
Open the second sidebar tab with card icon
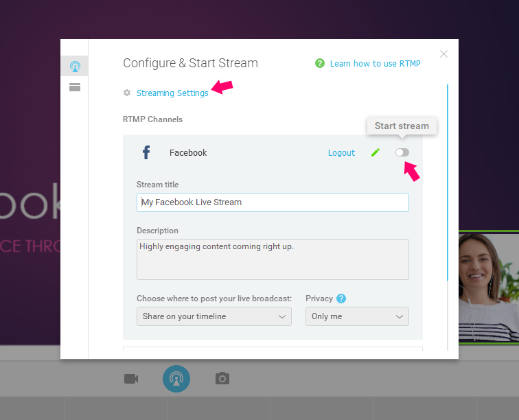[75, 87]
